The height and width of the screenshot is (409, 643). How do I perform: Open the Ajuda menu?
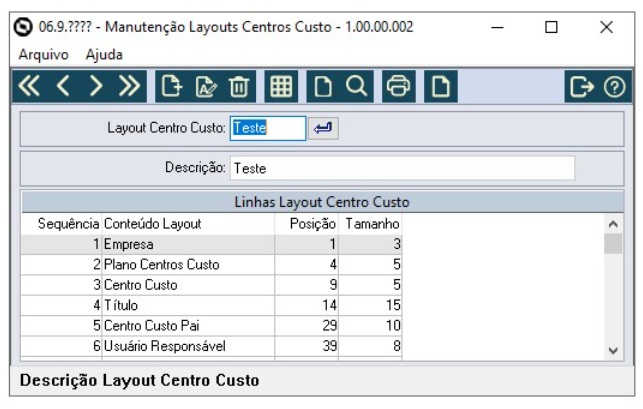(x=104, y=55)
